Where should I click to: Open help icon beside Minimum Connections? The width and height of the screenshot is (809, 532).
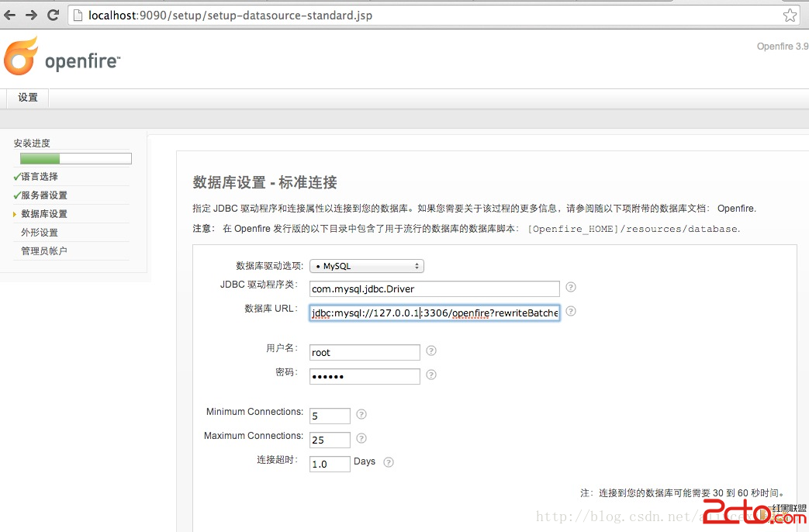[x=361, y=414]
